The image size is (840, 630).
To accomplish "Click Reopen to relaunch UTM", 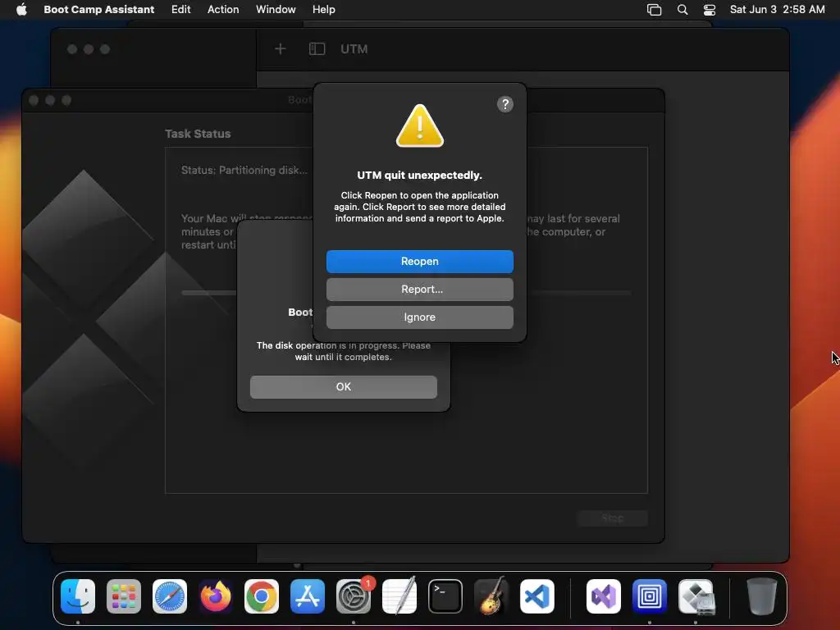I will tap(419, 262).
